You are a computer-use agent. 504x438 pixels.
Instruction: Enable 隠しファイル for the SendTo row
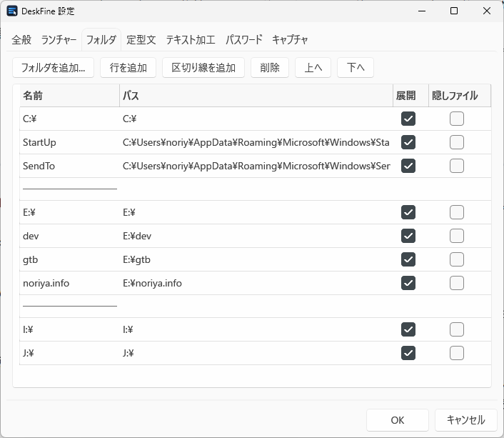click(x=457, y=166)
